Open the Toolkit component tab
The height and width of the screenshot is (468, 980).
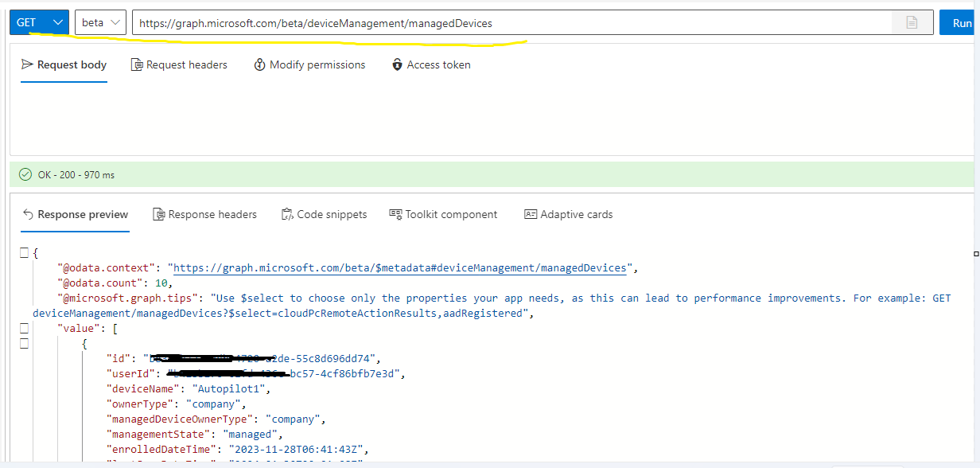(443, 215)
